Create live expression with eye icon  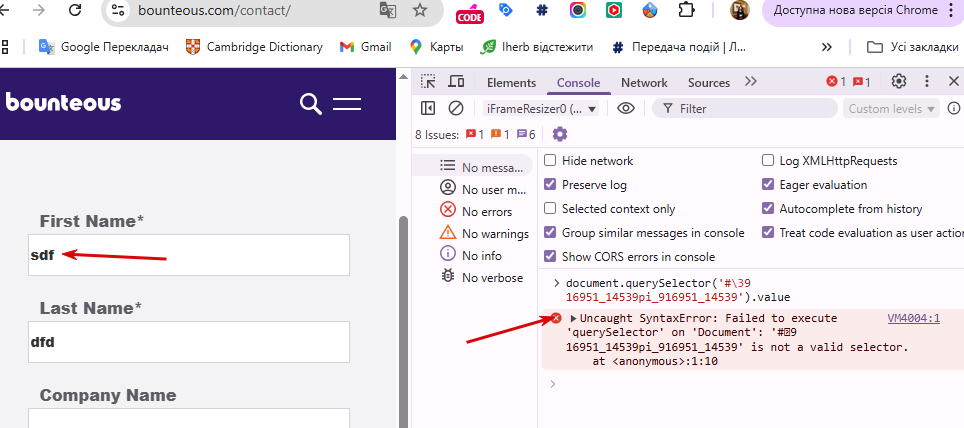(x=626, y=108)
